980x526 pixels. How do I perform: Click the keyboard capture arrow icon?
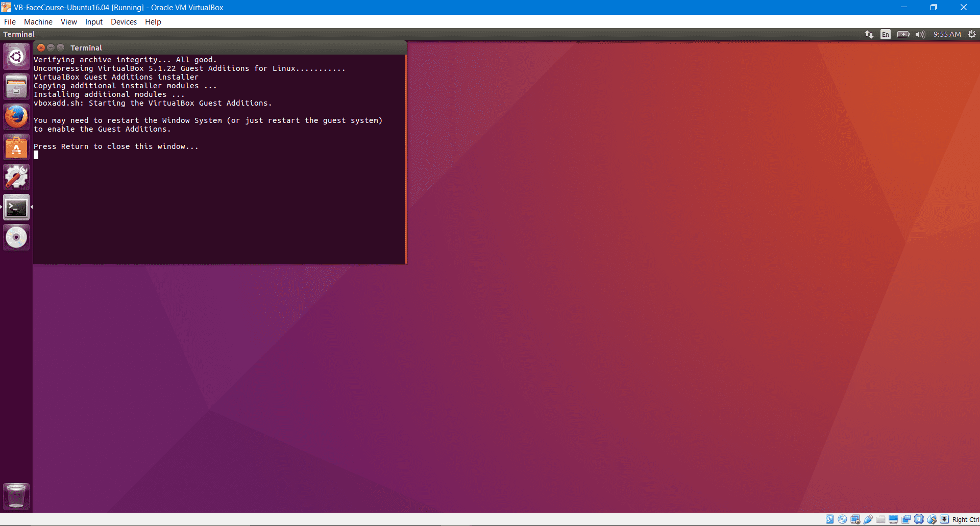click(x=945, y=519)
